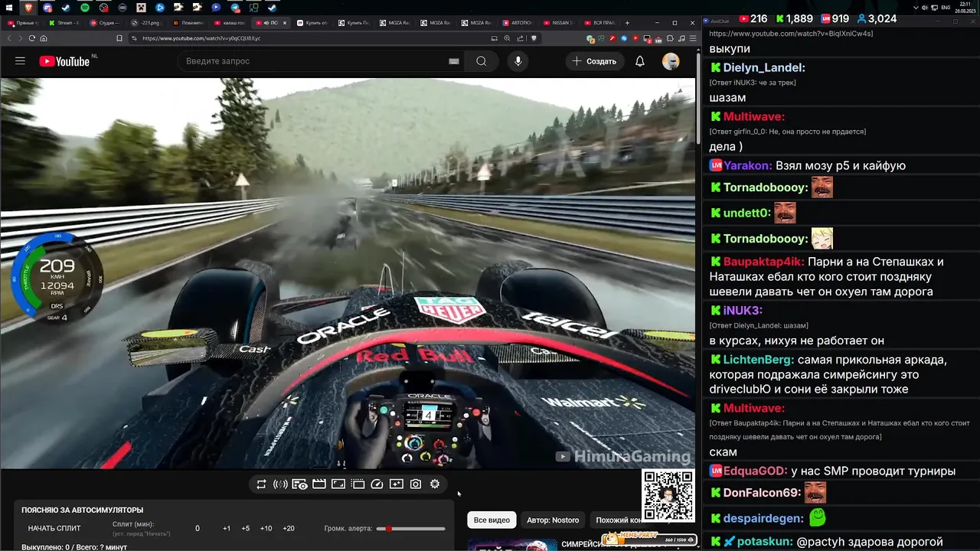980x551 pixels.
Task: Click the HimuraGaming channel watermark
Action: pos(622,457)
